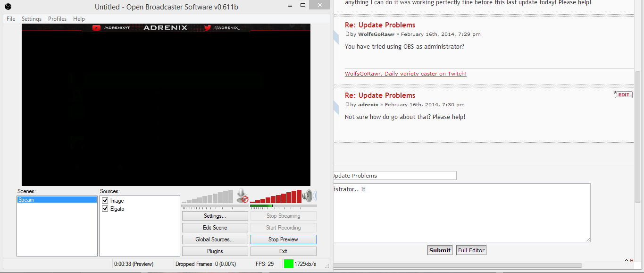Click the 'Dropped Frames: 0 (0.00%)' status text
Viewport: 644px width, 273px height.
pos(206,264)
